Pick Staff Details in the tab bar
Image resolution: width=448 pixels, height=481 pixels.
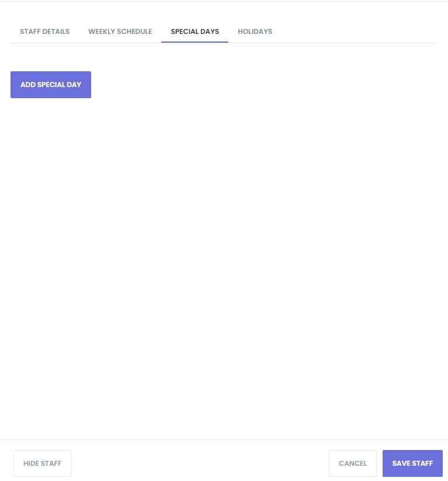[x=45, y=32]
